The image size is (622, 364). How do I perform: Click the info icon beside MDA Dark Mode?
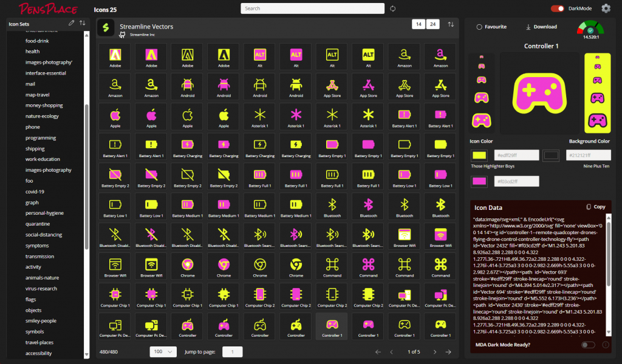(606, 345)
